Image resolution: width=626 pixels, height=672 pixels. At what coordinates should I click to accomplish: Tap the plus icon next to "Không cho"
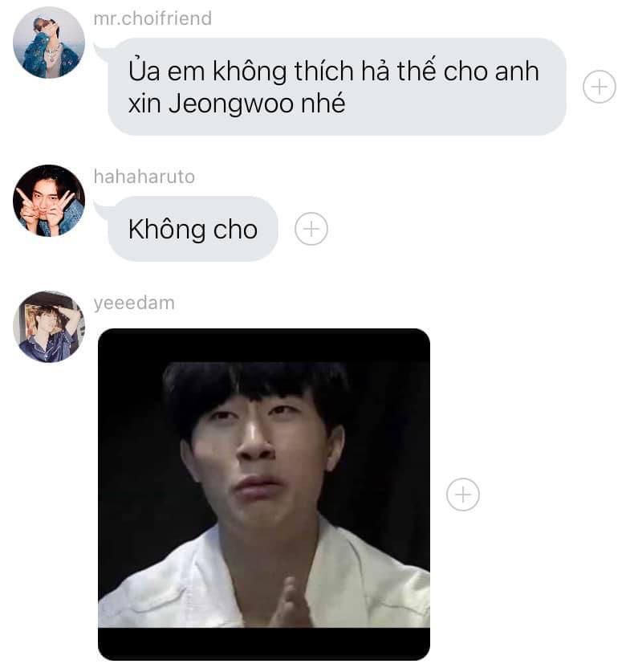click(x=311, y=229)
